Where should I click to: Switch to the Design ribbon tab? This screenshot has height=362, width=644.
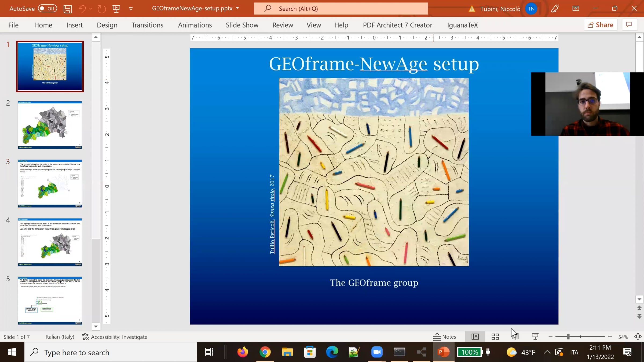coord(107,25)
